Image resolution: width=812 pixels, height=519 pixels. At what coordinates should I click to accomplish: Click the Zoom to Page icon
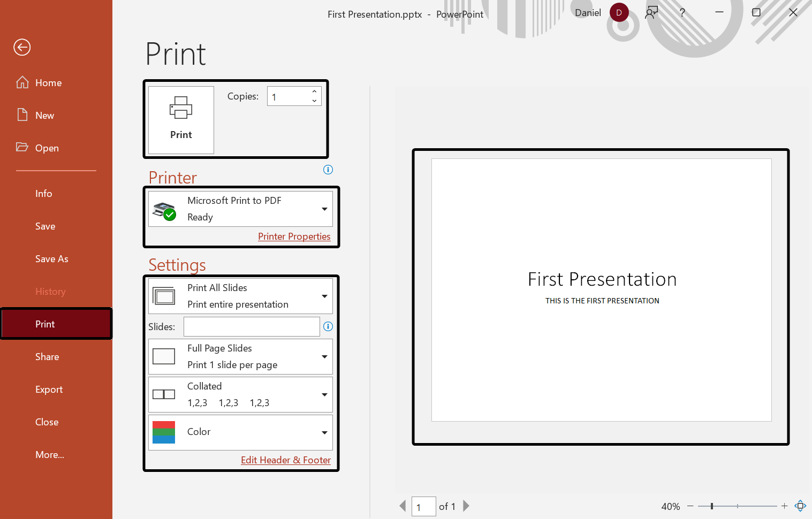click(x=800, y=506)
